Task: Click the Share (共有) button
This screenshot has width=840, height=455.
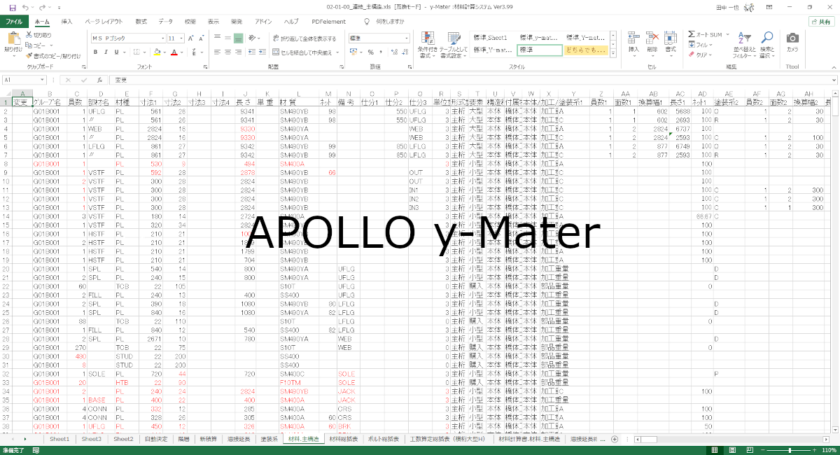Action: pos(822,20)
